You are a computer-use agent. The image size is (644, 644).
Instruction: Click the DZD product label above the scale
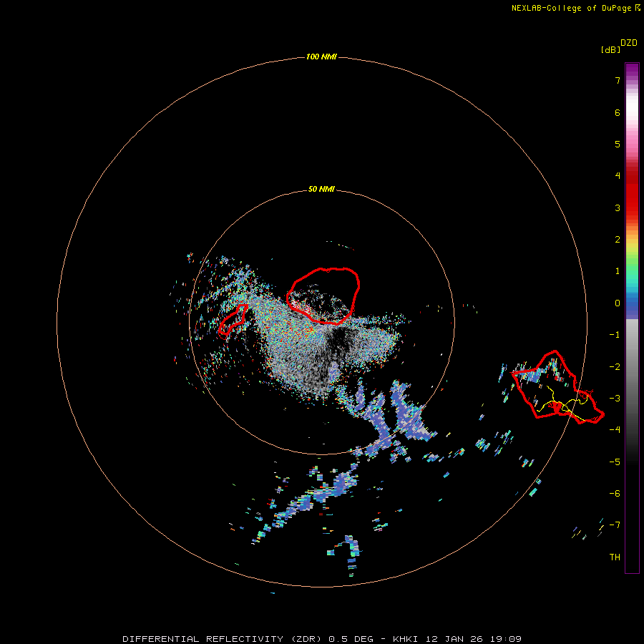click(629, 43)
